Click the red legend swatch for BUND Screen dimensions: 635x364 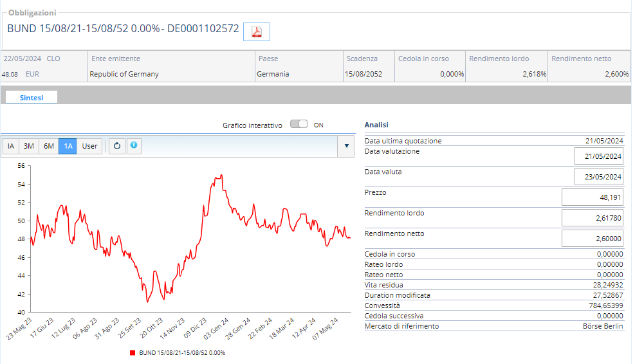(133, 353)
